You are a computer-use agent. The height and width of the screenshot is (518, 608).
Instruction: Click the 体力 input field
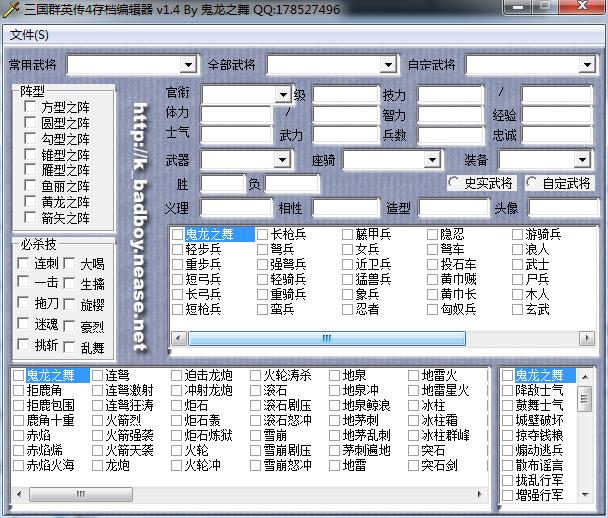pos(236,115)
